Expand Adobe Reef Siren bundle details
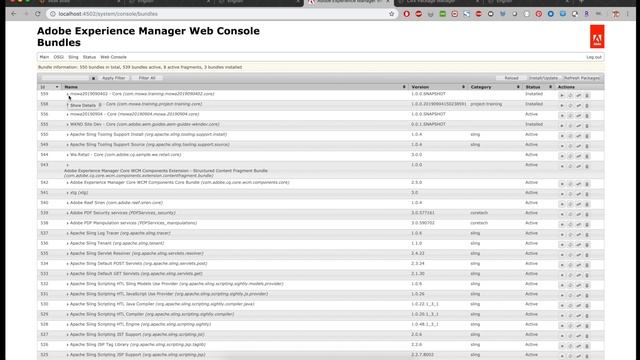Screen dimensions: 640x360 point(67,203)
